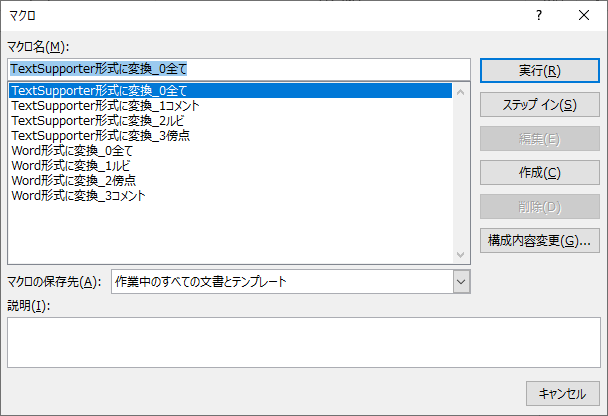Click macro list scroll down arrow

[461, 255]
